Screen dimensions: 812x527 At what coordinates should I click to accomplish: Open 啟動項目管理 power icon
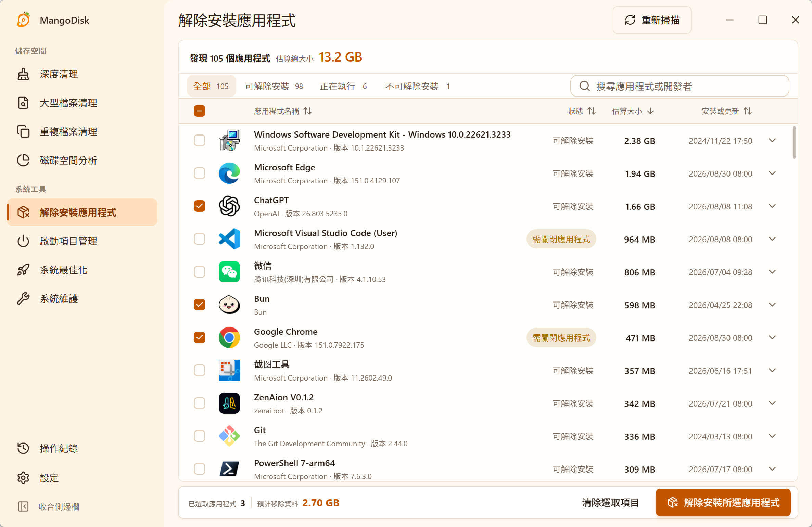23,241
